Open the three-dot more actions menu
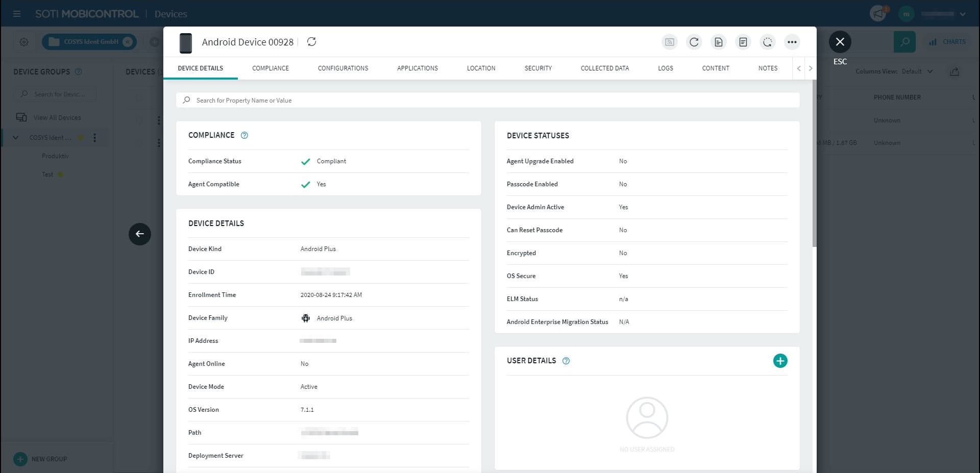This screenshot has height=473, width=980. pyautogui.click(x=792, y=42)
